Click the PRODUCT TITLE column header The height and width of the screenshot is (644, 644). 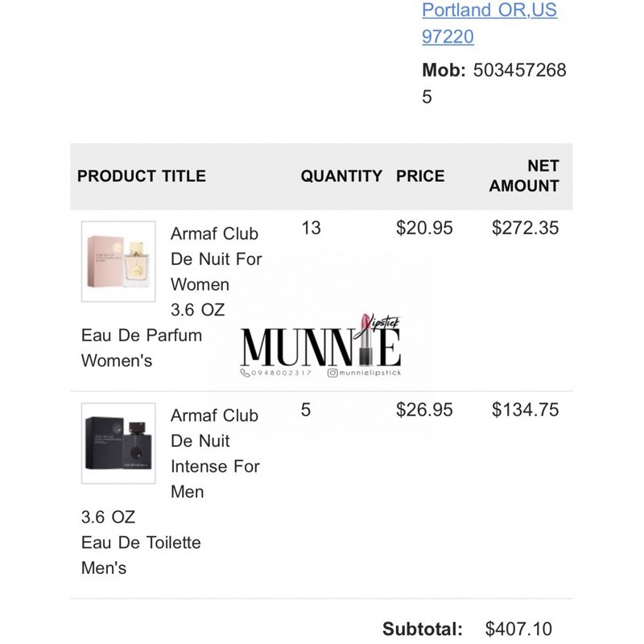tap(142, 176)
